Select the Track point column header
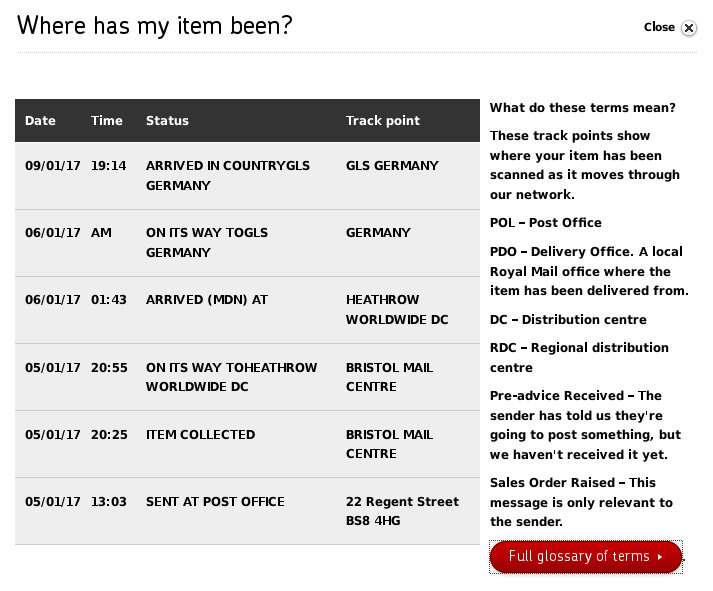The image size is (713, 591). point(382,120)
